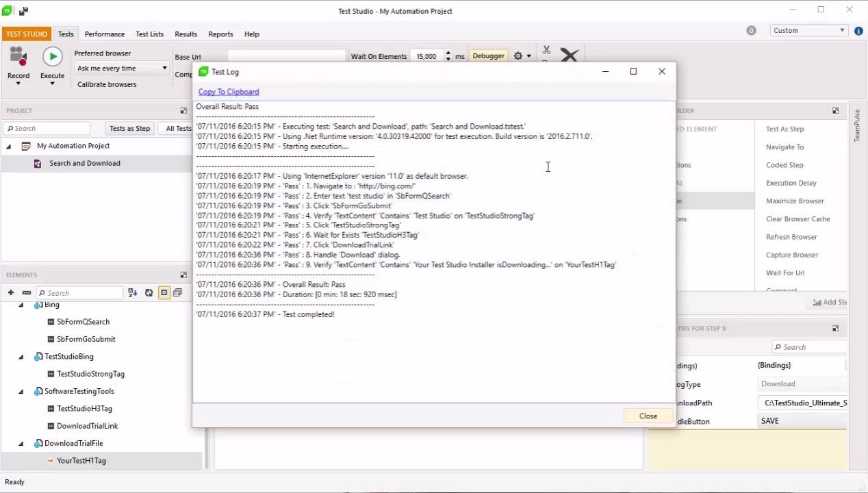This screenshot has height=493, width=868.
Task: Click the plus Add element icon
Action: (x=10, y=293)
